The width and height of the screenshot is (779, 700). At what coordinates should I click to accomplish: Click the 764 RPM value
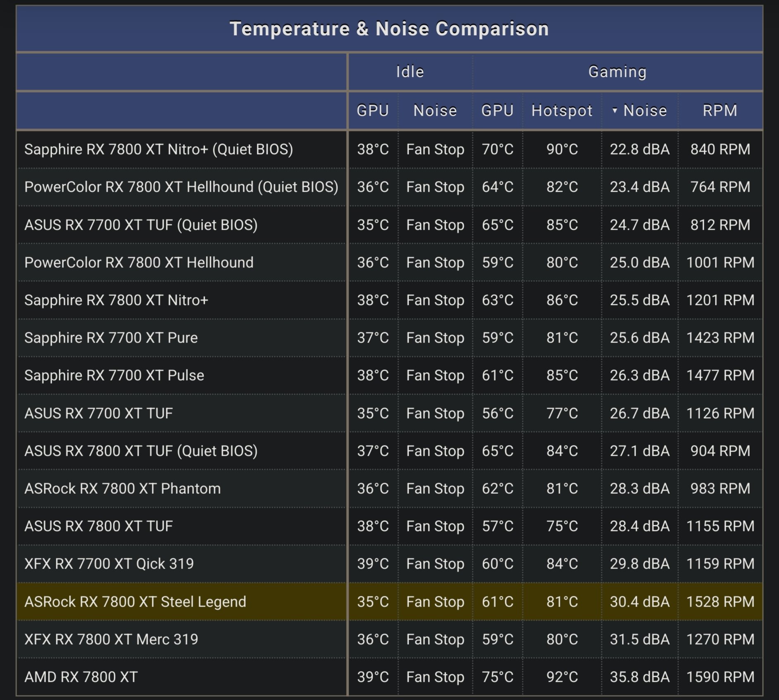point(720,187)
